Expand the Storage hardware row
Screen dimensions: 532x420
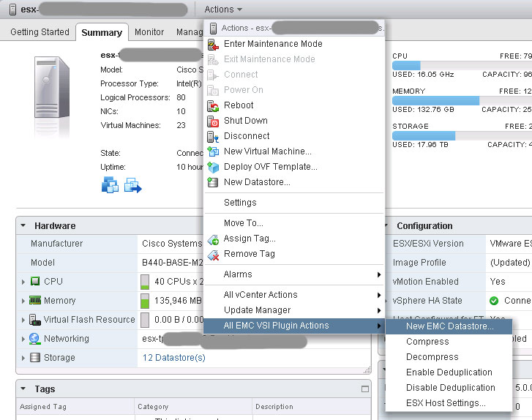tap(23, 358)
